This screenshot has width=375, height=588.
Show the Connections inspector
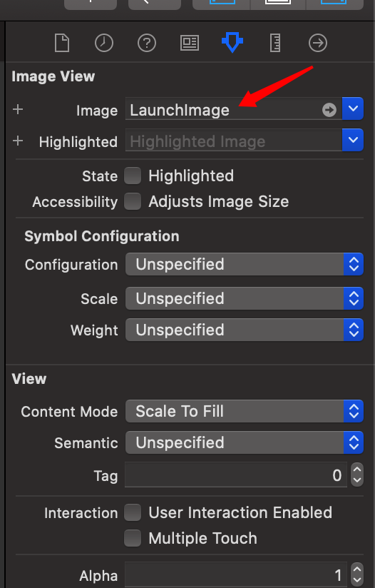pyautogui.click(x=318, y=43)
